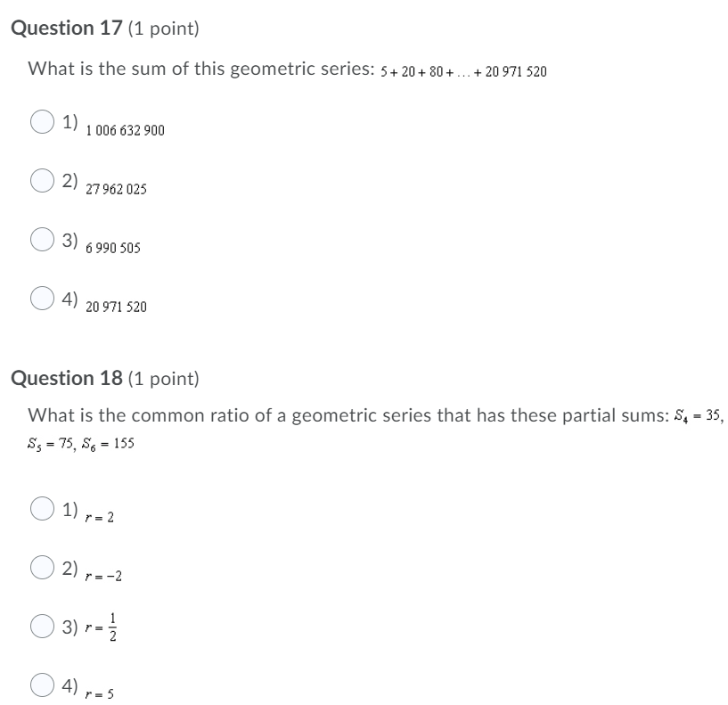
Task: Select answer 6 990 505 for Question 17
Action: [41, 241]
